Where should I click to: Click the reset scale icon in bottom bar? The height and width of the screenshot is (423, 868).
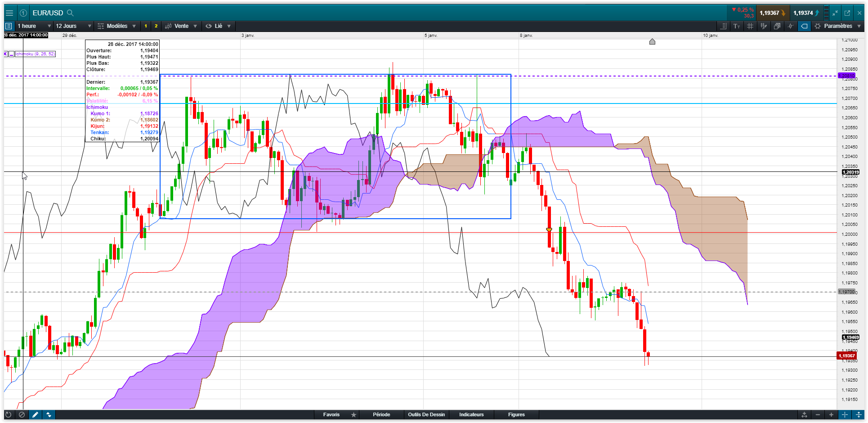coord(804,415)
